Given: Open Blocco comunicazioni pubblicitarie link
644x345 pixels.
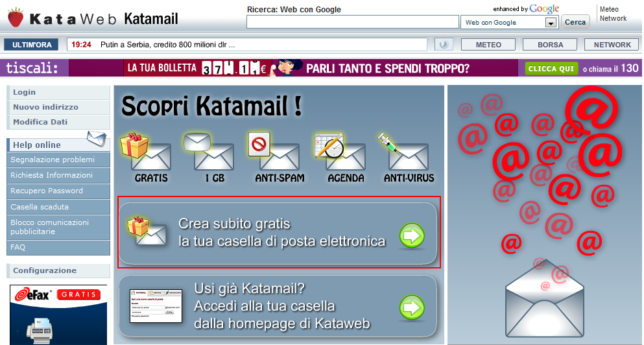Looking at the screenshot, I should point(58,227).
